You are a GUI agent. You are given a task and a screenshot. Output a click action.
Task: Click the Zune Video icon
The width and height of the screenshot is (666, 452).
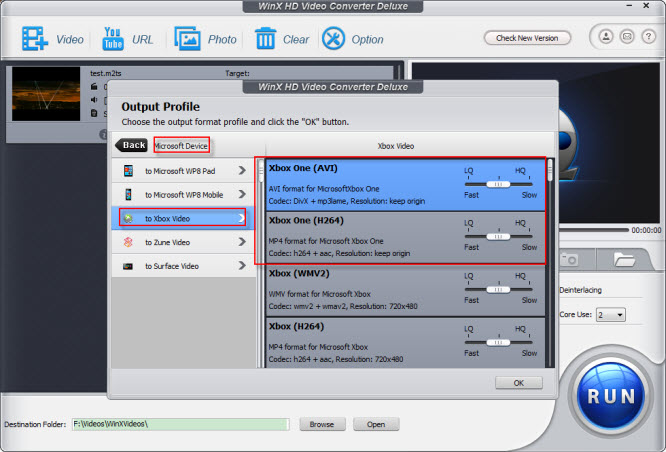click(x=128, y=242)
